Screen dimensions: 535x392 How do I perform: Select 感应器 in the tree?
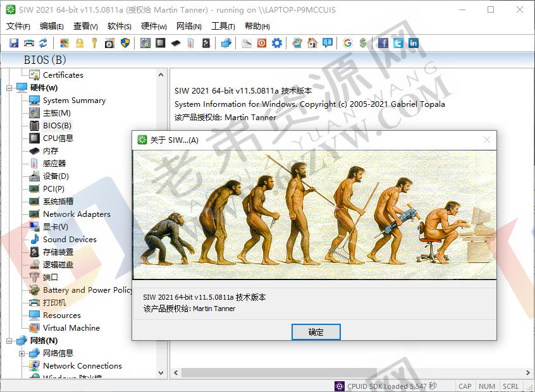(x=54, y=163)
